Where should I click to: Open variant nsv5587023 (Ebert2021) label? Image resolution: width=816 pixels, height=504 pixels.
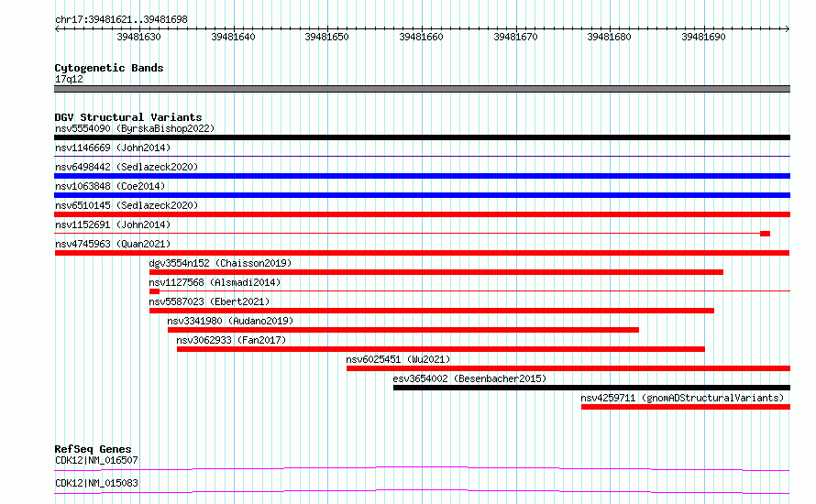209,301
